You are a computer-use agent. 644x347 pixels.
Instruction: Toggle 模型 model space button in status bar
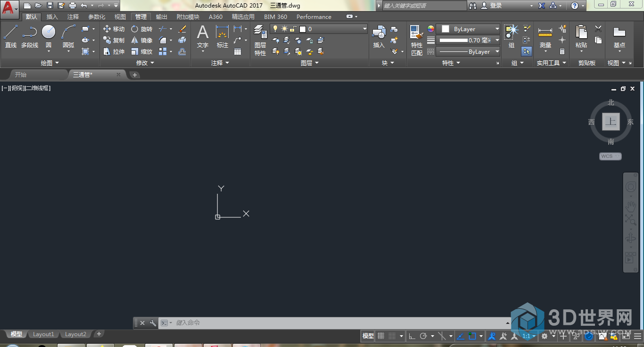coord(368,336)
